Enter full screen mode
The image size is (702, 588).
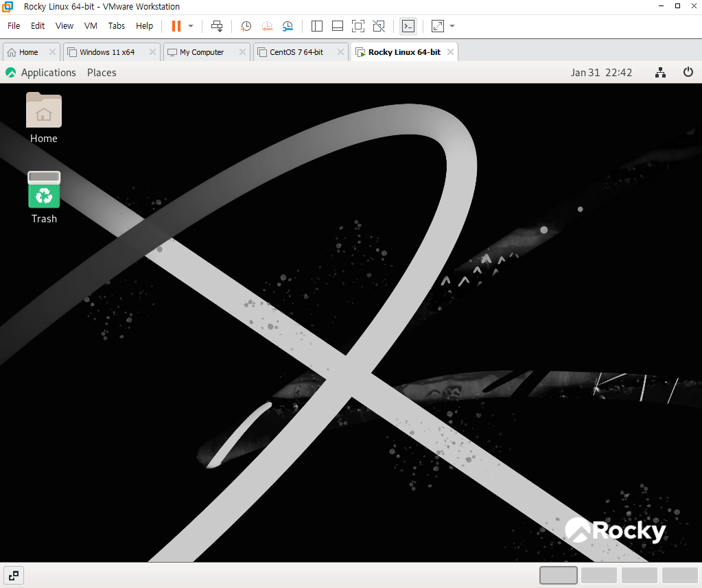[x=358, y=26]
